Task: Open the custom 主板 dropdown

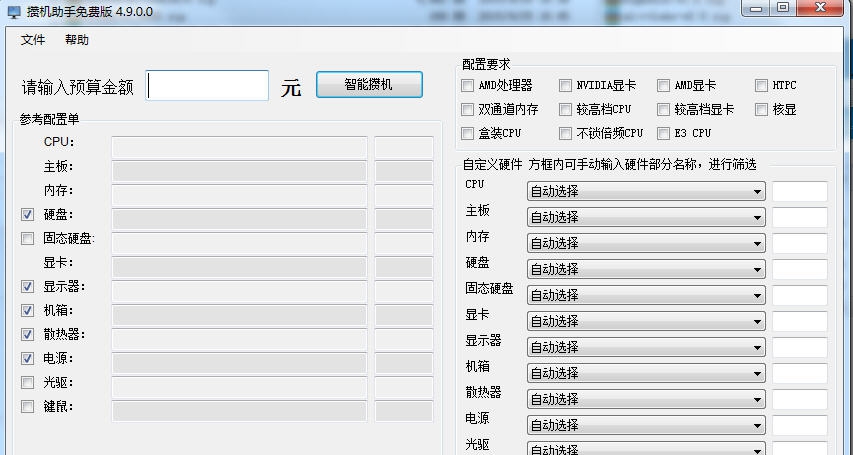Action: (x=646, y=217)
